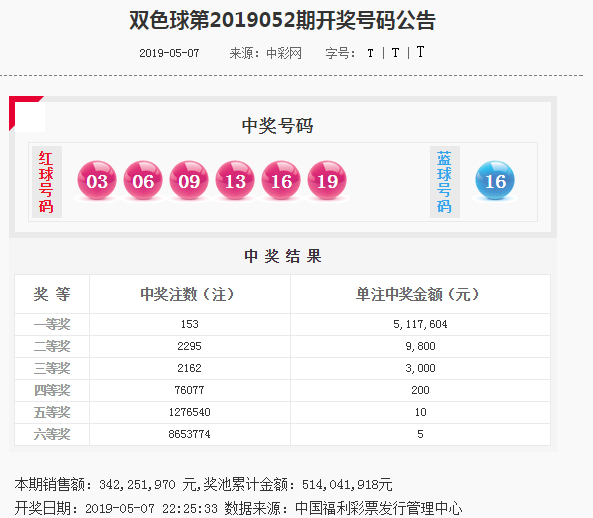The height and width of the screenshot is (518, 593).
Task: Click red ball number 19
Action: pos(327,180)
